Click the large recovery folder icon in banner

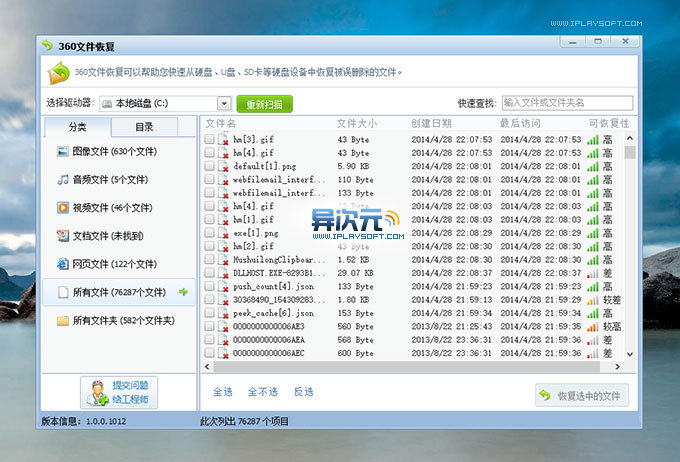(59, 72)
